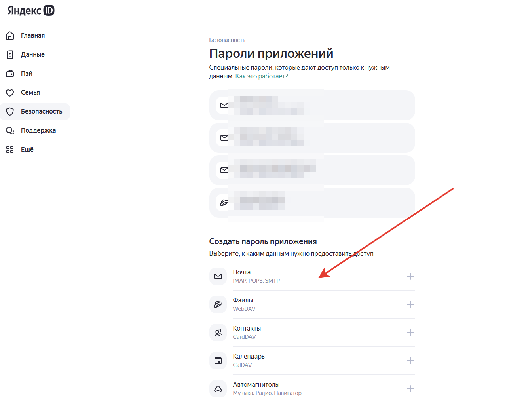Open the 'Как это работает?' link

click(262, 76)
